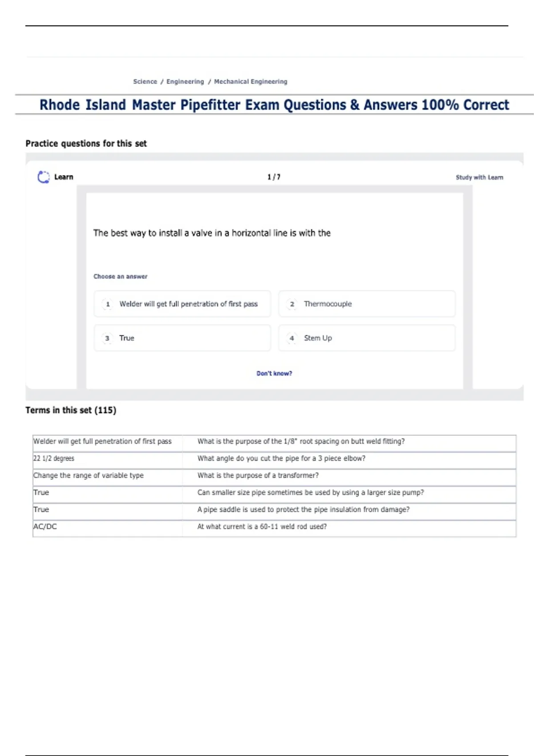Click the number 1 answer badge
Screen dimensions: 534x756
(x=108, y=304)
